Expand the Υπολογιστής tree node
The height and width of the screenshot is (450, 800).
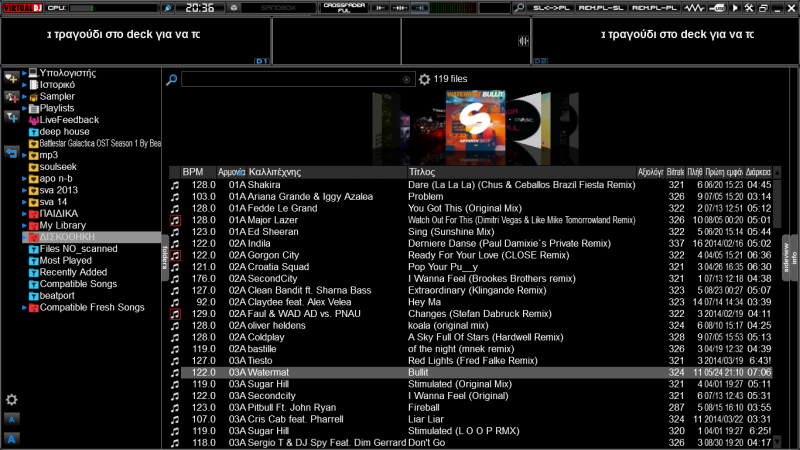(x=24, y=73)
